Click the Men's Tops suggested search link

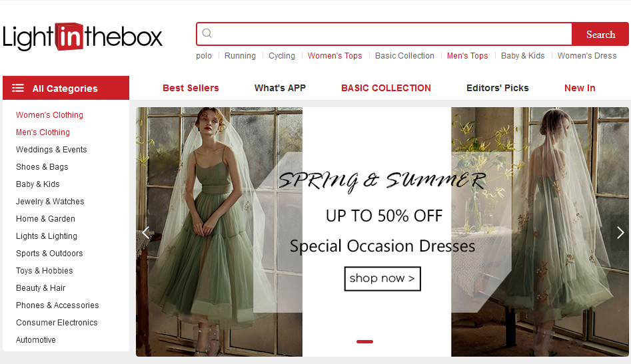pyautogui.click(x=467, y=56)
